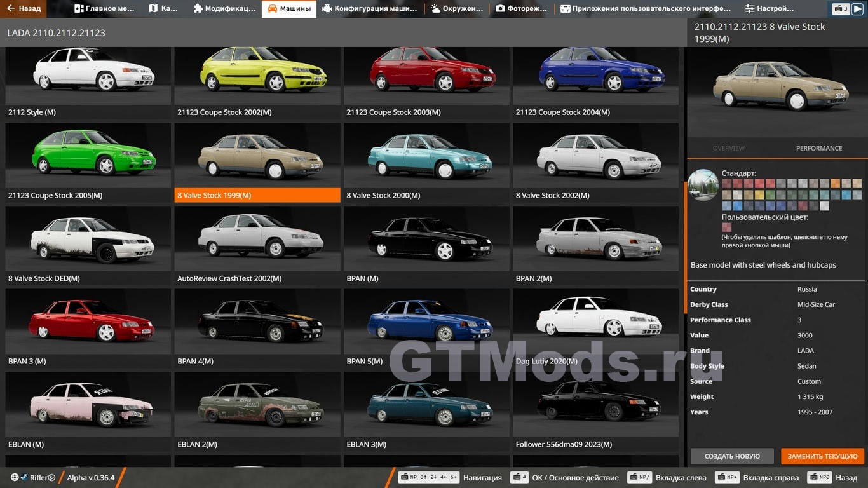Click the round environment preview sphere
The height and width of the screenshot is (488, 868).
pyautogui.click(x=703, y=185)
